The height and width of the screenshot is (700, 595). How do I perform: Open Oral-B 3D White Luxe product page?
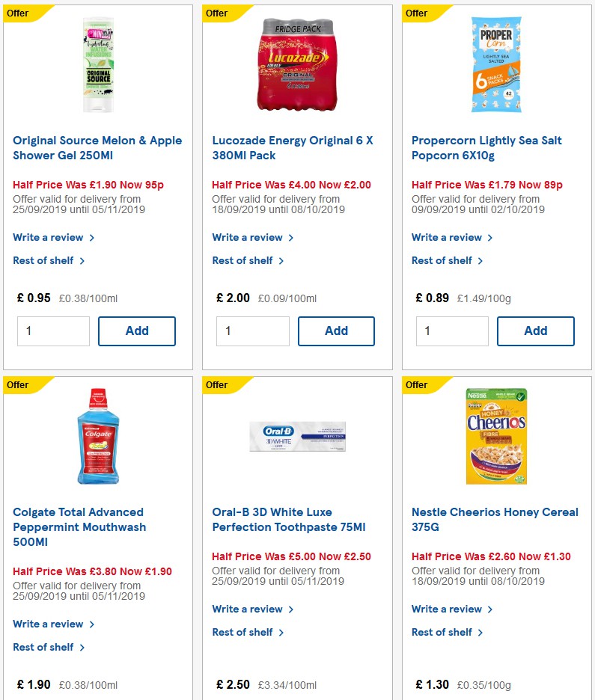point(288,519)
